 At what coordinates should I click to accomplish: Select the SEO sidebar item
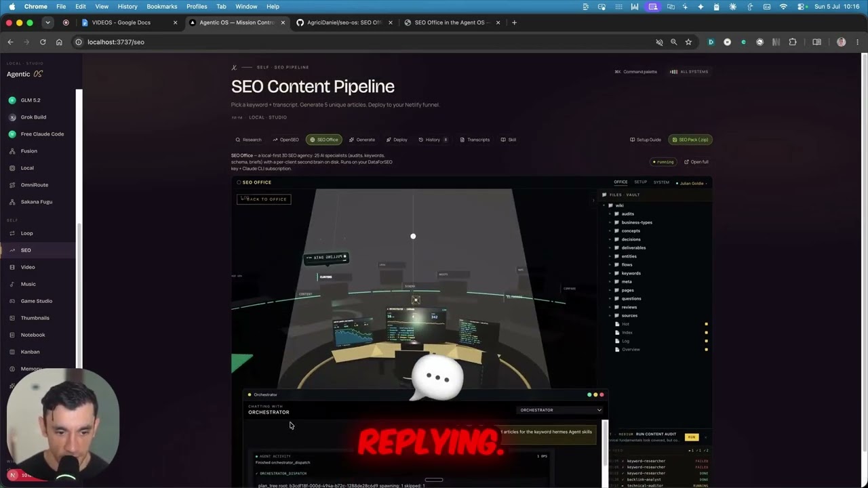(26, 250)
